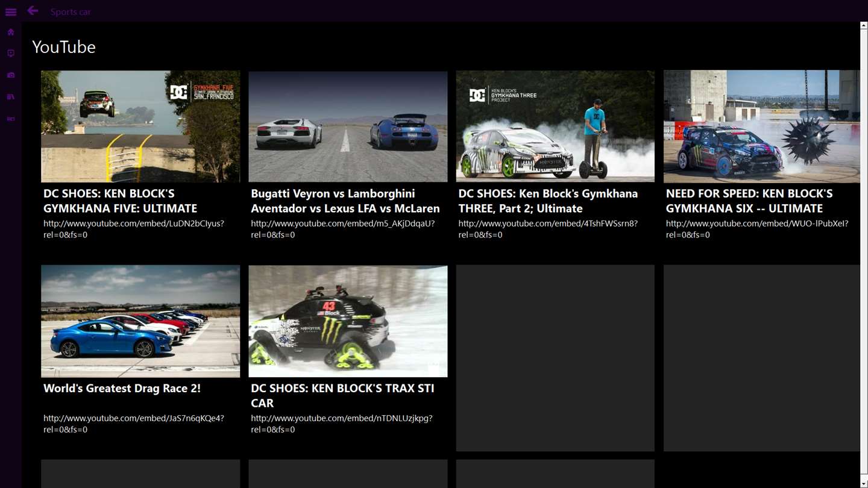The image size is (868, 488).
Task: Click the scrollbar down arrow
Action: point(864,484)
